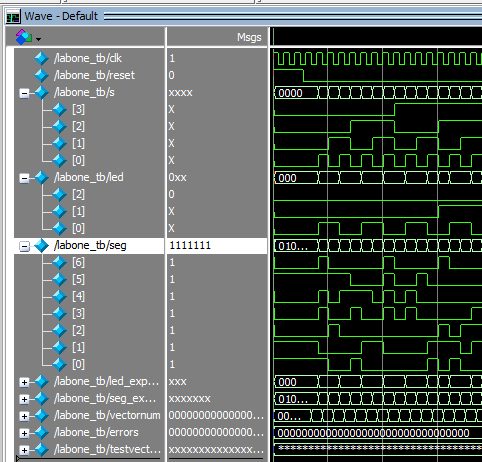The image size is (482, 462).
Task: Click diamond icon of /labone_tb/led_exp signal
Action: point(42,382)
